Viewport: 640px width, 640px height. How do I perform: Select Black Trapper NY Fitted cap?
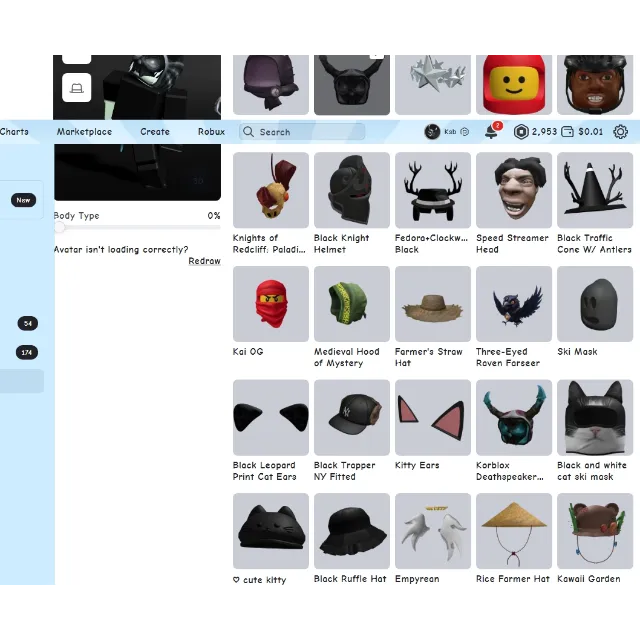point(352,418)
